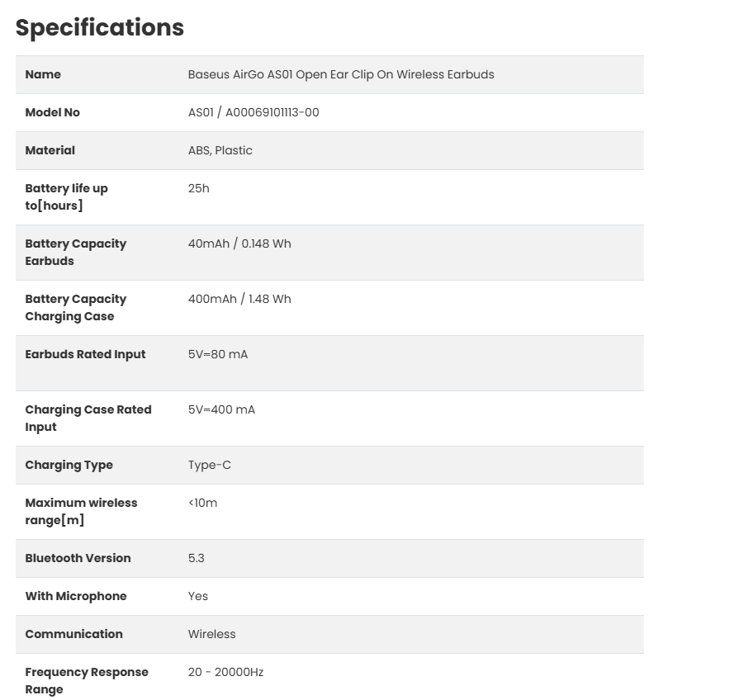
Task: Select the Model No row label
Action: (x=53, y=112)
